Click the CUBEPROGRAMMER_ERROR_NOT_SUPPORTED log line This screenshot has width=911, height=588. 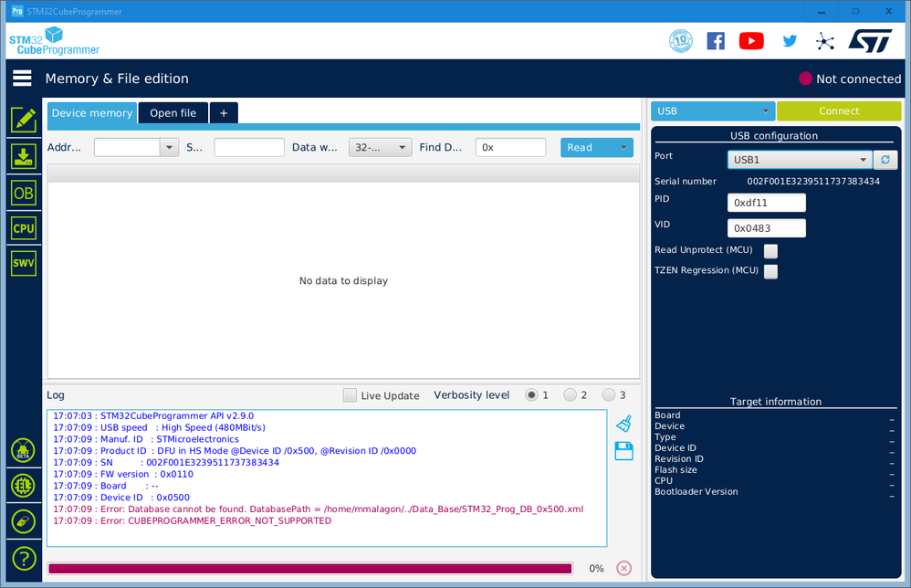(x=193, y=520)
